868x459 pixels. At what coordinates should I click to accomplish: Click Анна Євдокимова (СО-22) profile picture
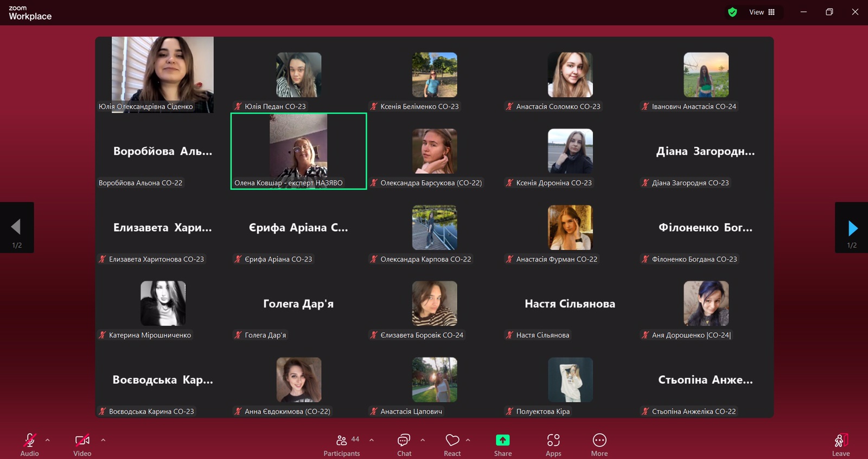click(299, 380)
